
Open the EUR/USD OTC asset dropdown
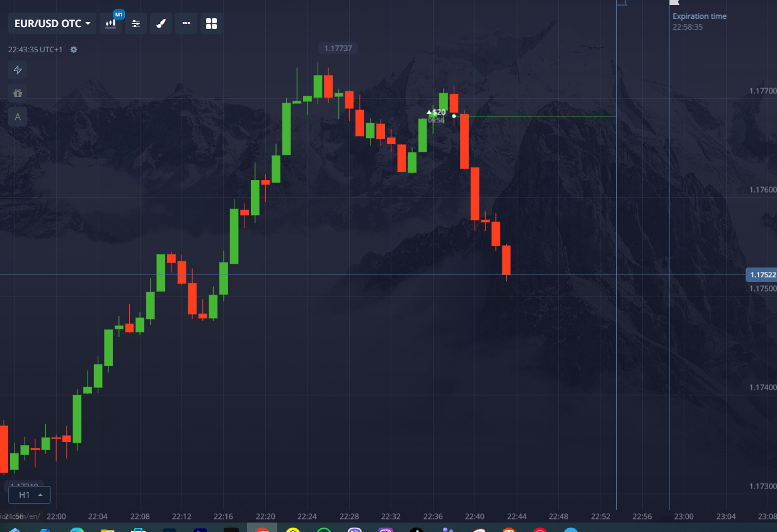tap(52, 23)
